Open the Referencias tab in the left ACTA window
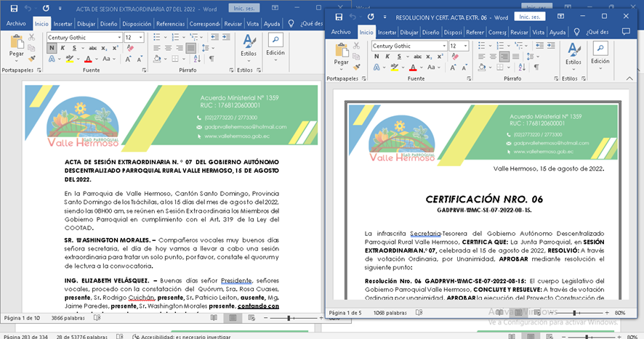This screenshot has width=644, height=339. [x=171, y=23]
